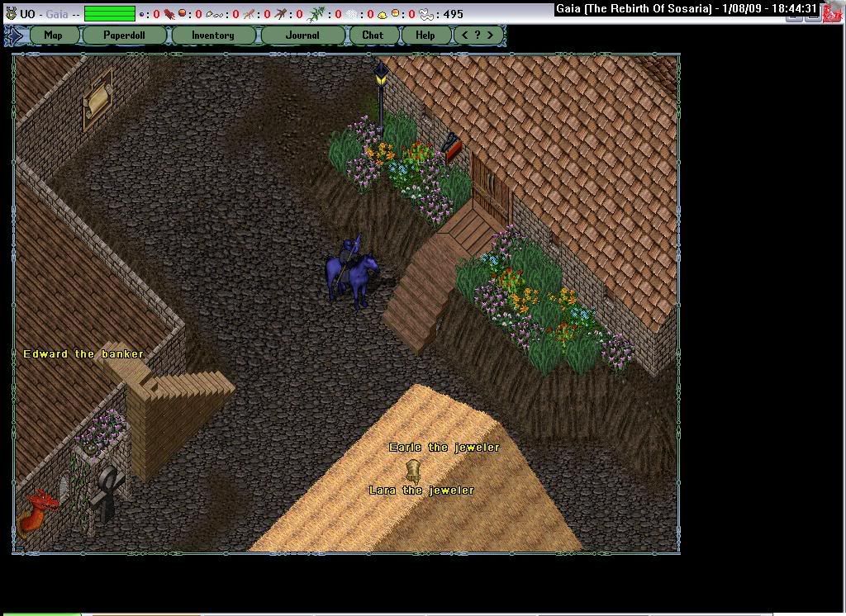Click the wooden door of the building
Image resolution: width=846 pixels, height=616 pixels.
(490, 187)
